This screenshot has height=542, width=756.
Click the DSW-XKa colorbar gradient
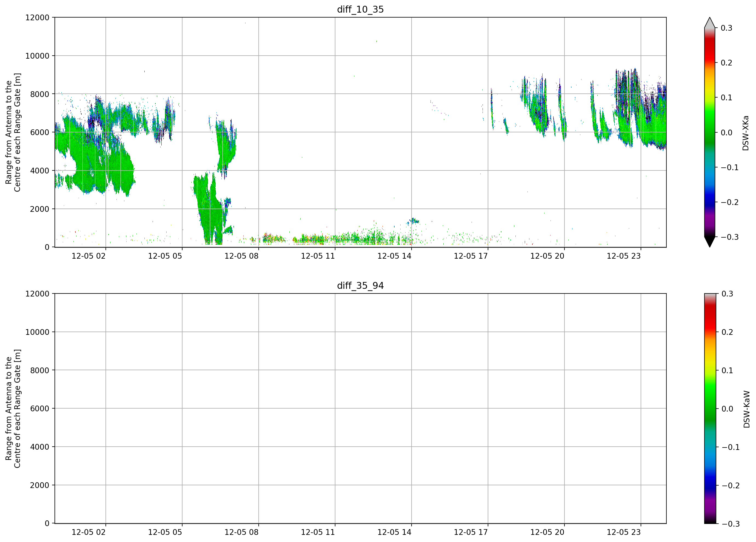(710, 132)
